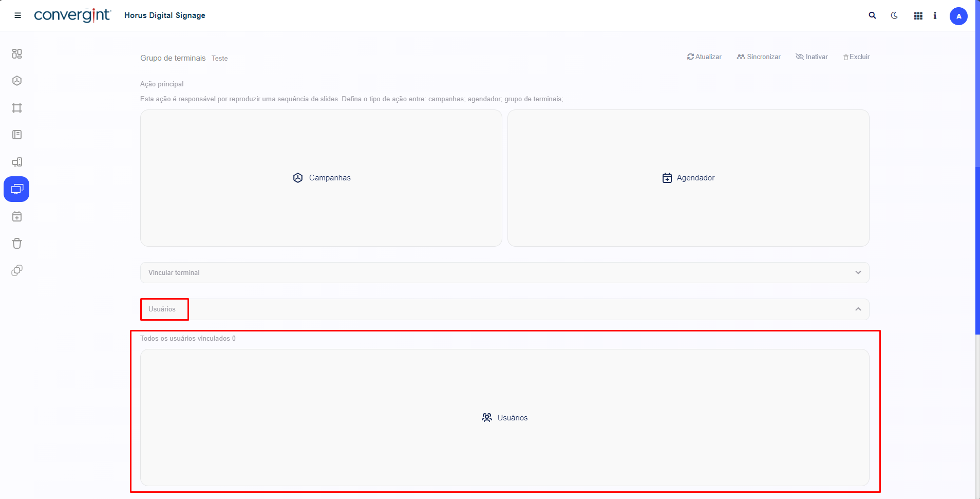
Task: Click the devices icon in the sidebar
Action: click(x=17, y=162)
